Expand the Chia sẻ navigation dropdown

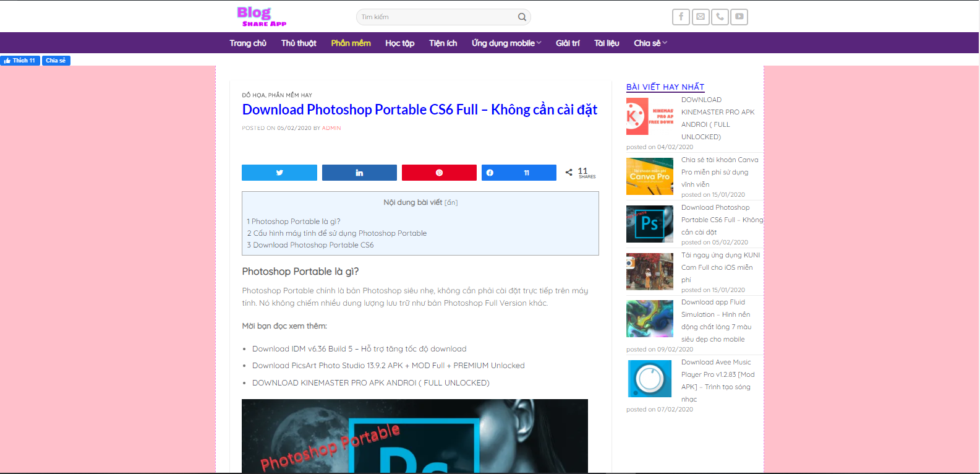pos(650,43)
